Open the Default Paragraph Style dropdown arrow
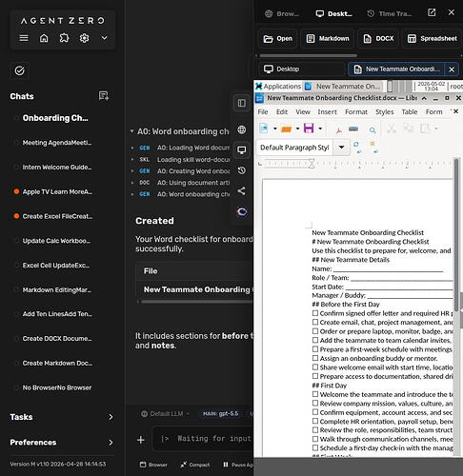This screenshot has height=476, width=463. [341, 148]
